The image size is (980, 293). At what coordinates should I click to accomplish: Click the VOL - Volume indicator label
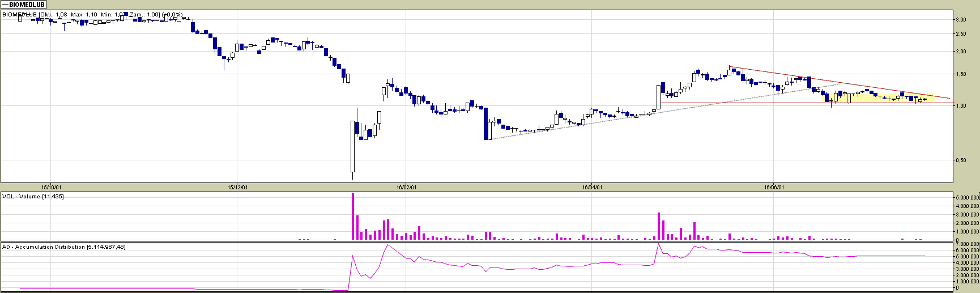coord(33,197)
